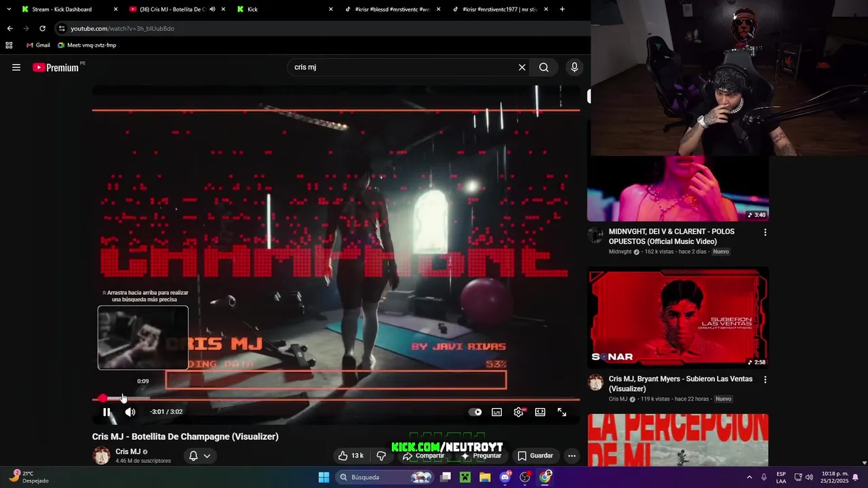Open the tab search dropdown arrow
Viewport: 868px width, 488px height.
pyautogui.click(x=9, y=9)
